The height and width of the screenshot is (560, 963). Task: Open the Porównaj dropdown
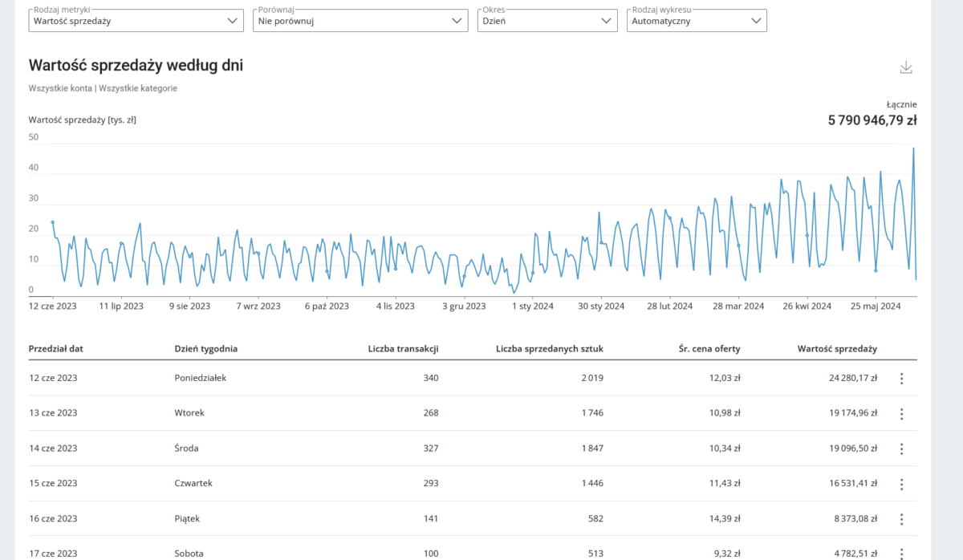[x=360, y=21]
